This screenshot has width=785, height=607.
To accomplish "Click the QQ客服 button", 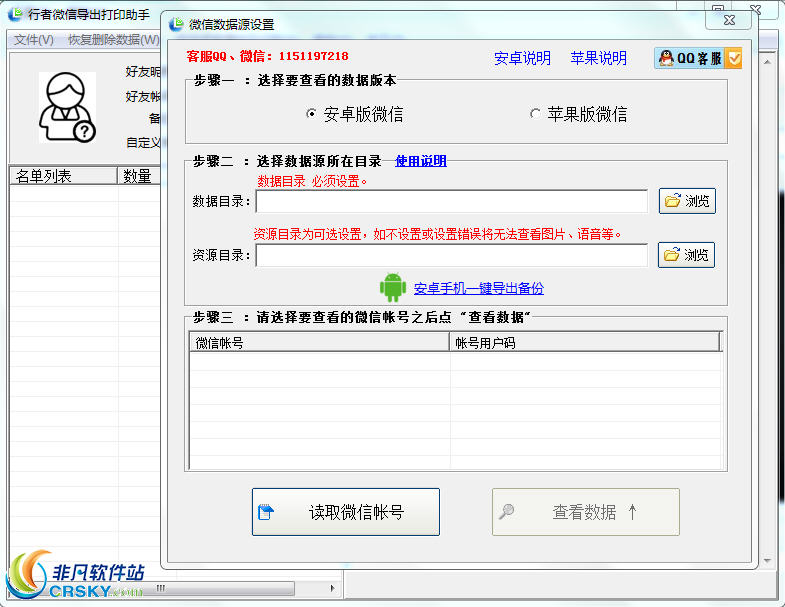I will 698,59.
